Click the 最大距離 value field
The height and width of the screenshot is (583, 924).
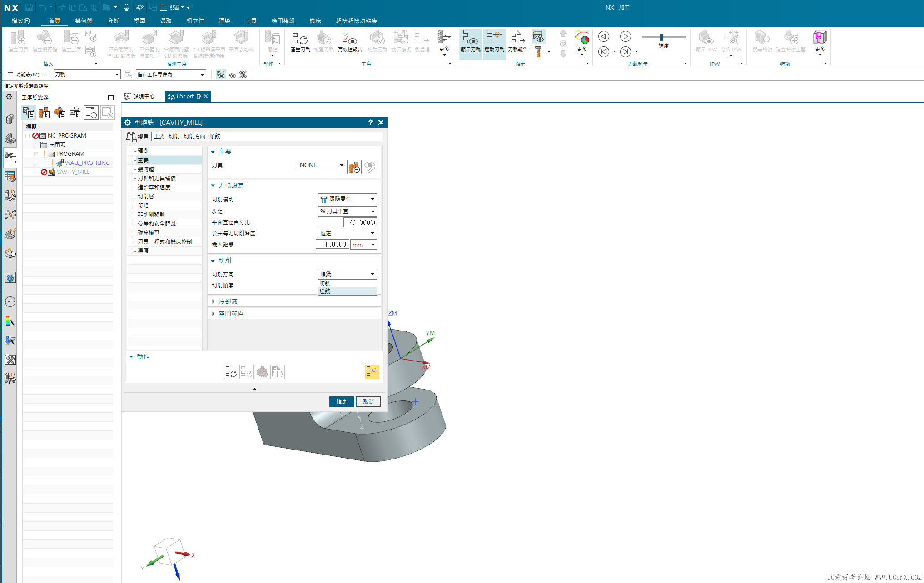tap(333, 244)
